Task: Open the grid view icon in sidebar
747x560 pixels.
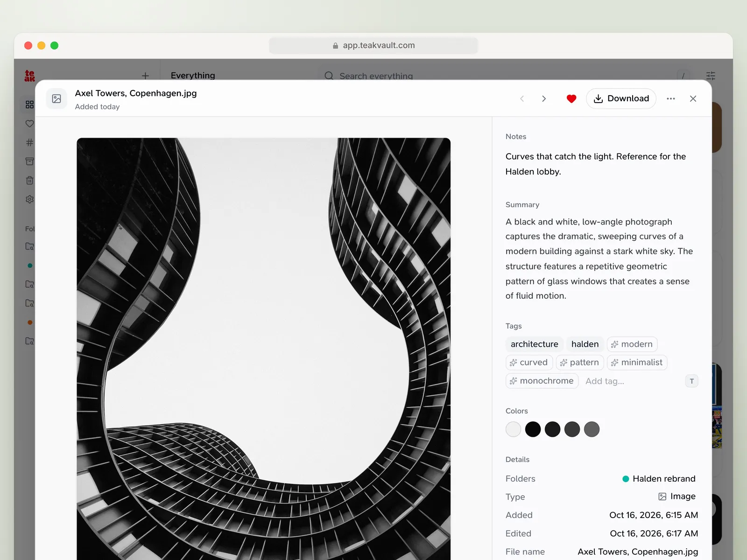Action: 29,105
